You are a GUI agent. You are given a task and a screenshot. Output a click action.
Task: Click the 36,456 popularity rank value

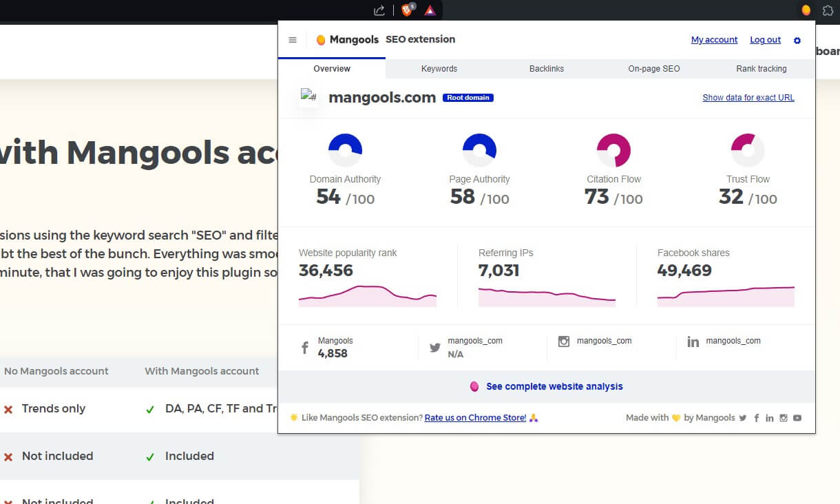point(326,271)
